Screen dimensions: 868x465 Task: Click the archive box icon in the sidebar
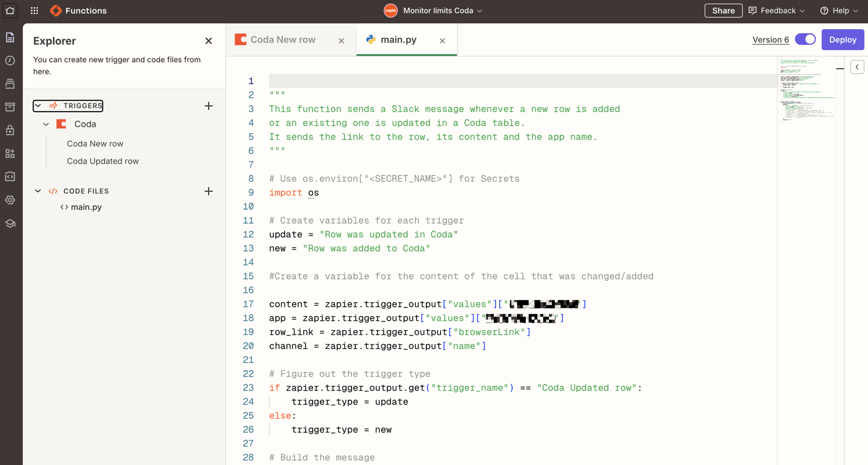point(10,106)
